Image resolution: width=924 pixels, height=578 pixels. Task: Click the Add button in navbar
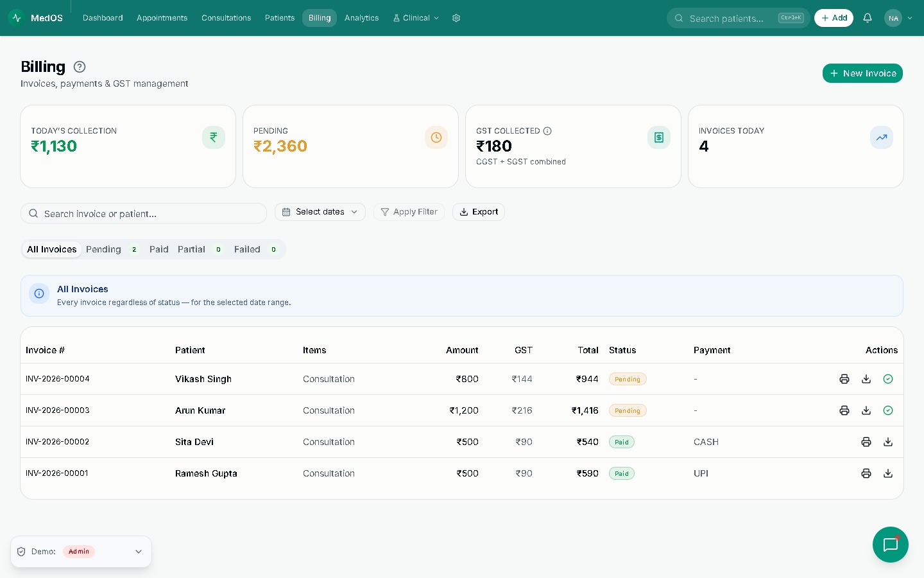pos(834,18)
